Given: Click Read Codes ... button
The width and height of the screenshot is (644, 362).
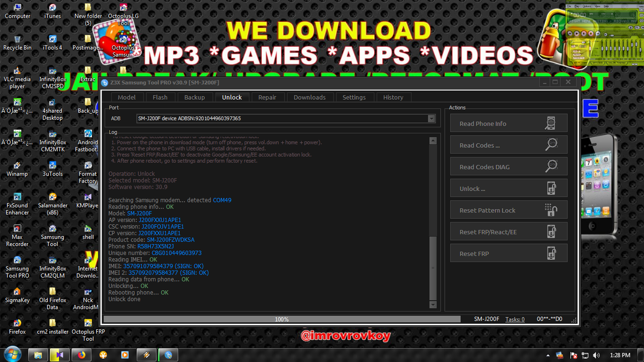Looking at the screenshot, I should tap(509, 145).
